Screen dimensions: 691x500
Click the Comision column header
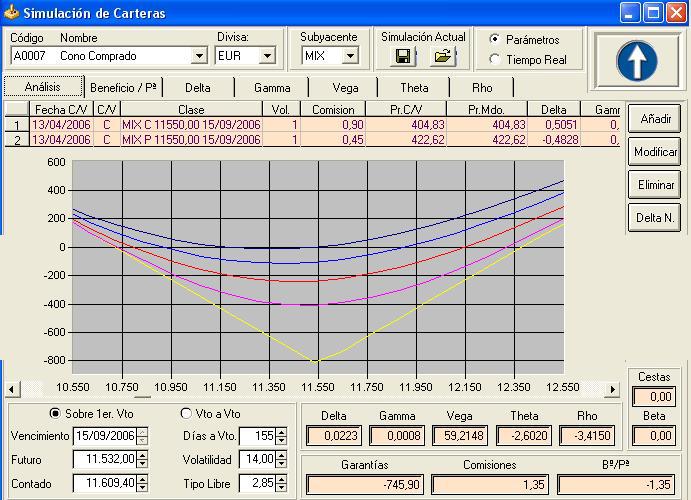coord(333,109)
